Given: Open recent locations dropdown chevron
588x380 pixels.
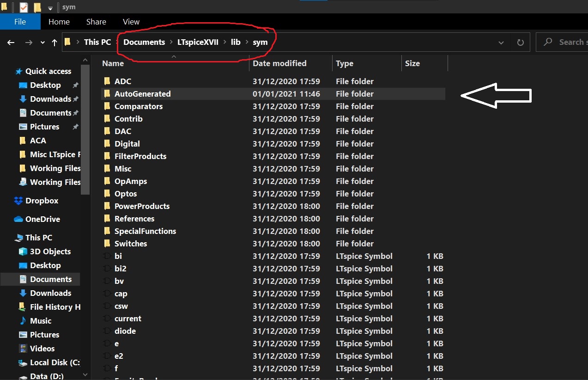Looking at the screenshot, I should click(x=42, y=42).
